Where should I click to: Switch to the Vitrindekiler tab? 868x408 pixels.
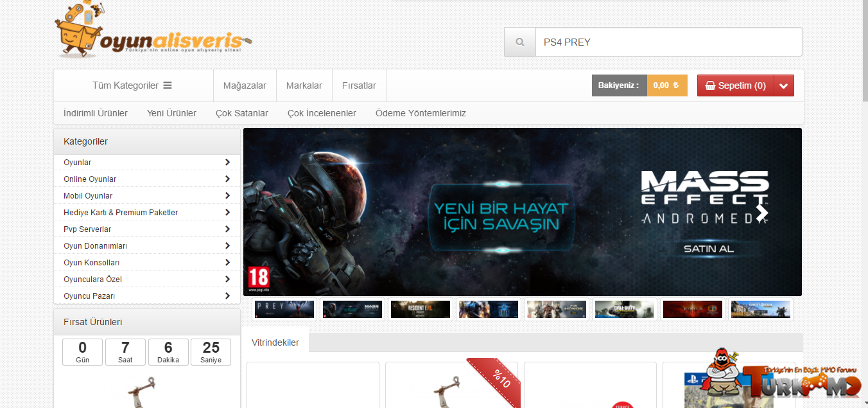point(275,342)
